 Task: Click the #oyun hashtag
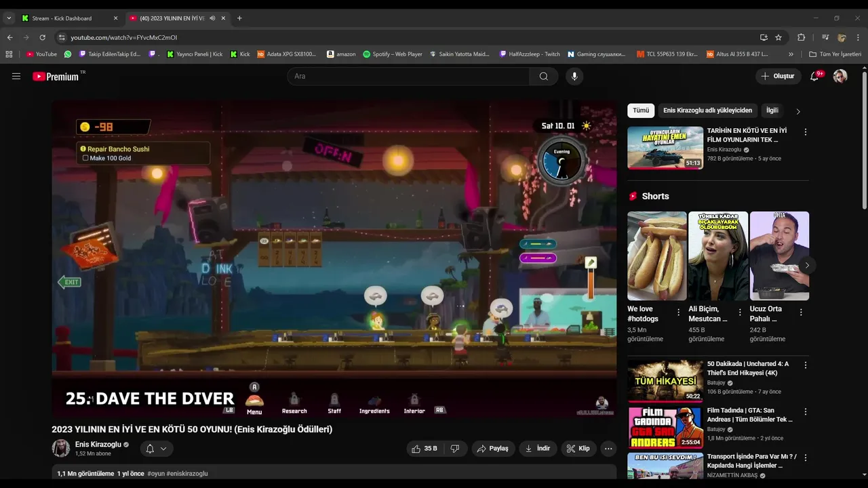(x=155, y=474)
